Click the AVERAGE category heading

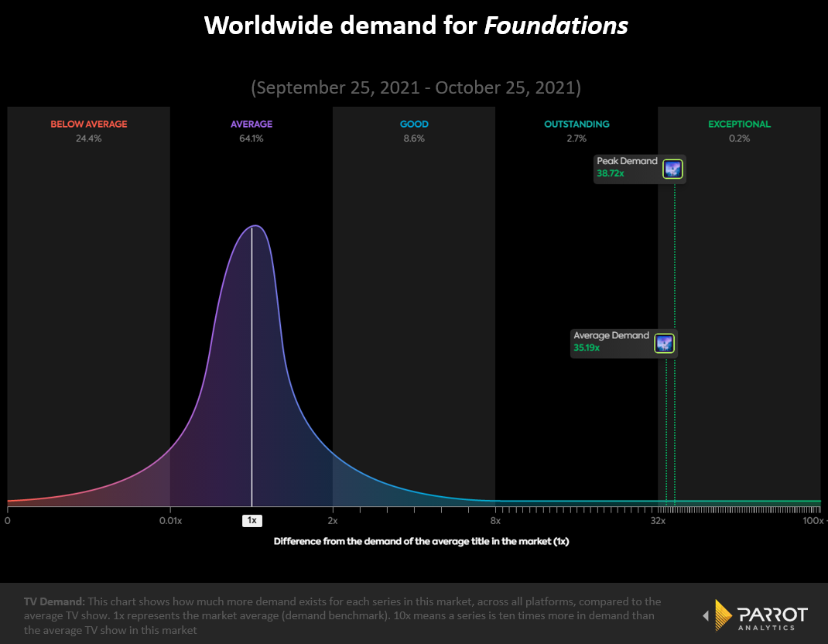coord(251,124)
